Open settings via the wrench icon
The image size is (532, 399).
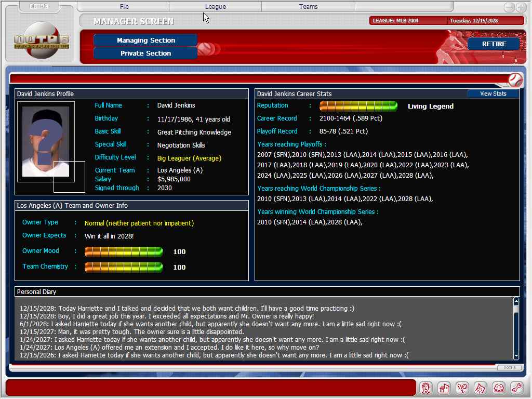[516, 388]
